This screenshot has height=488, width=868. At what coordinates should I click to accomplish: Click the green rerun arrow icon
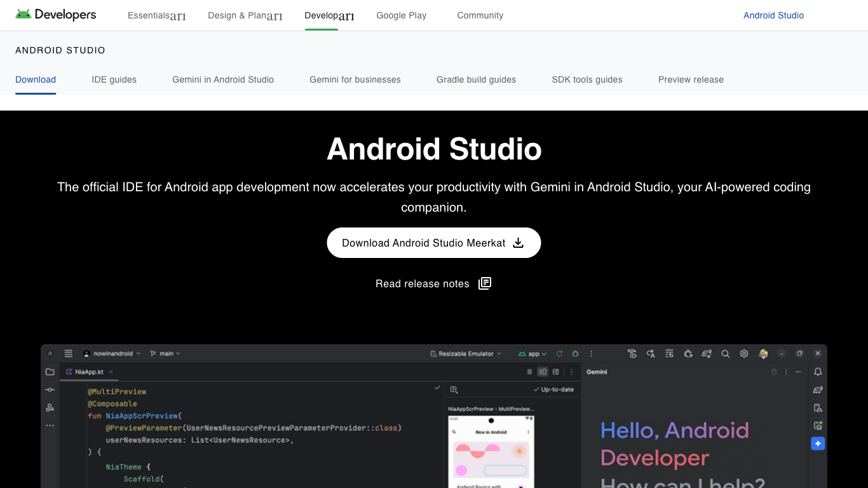pos(560,354)
